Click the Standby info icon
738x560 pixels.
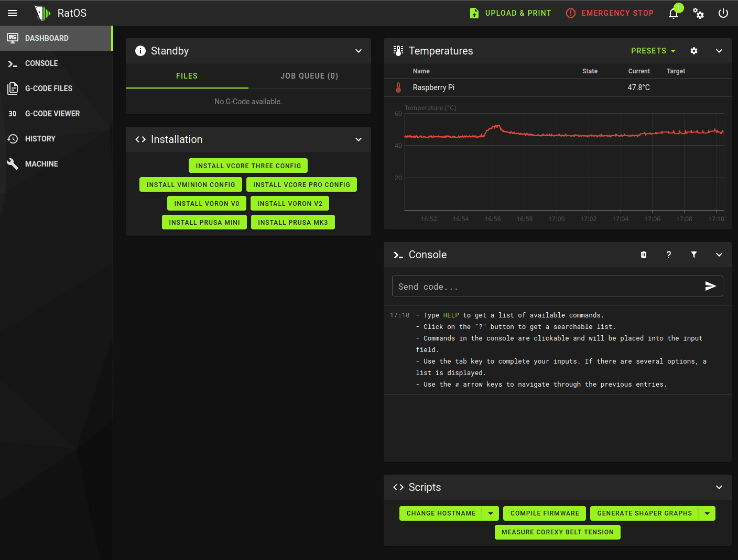pos(140,51)
